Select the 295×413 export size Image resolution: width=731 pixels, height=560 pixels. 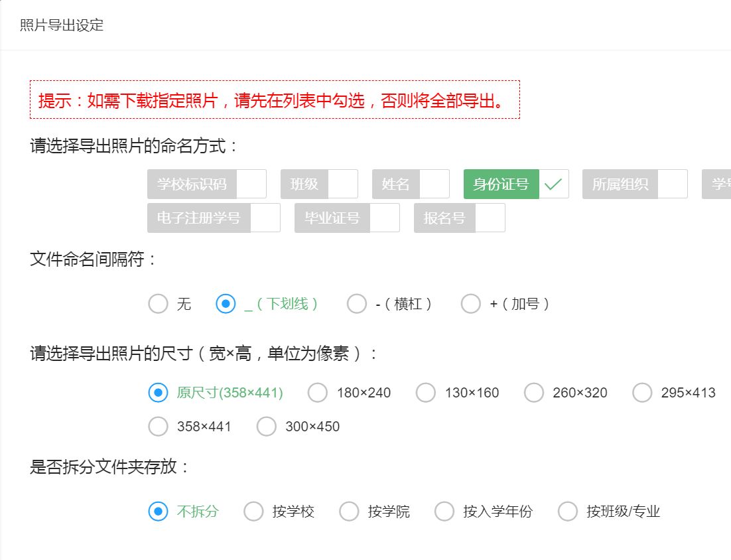642,393
